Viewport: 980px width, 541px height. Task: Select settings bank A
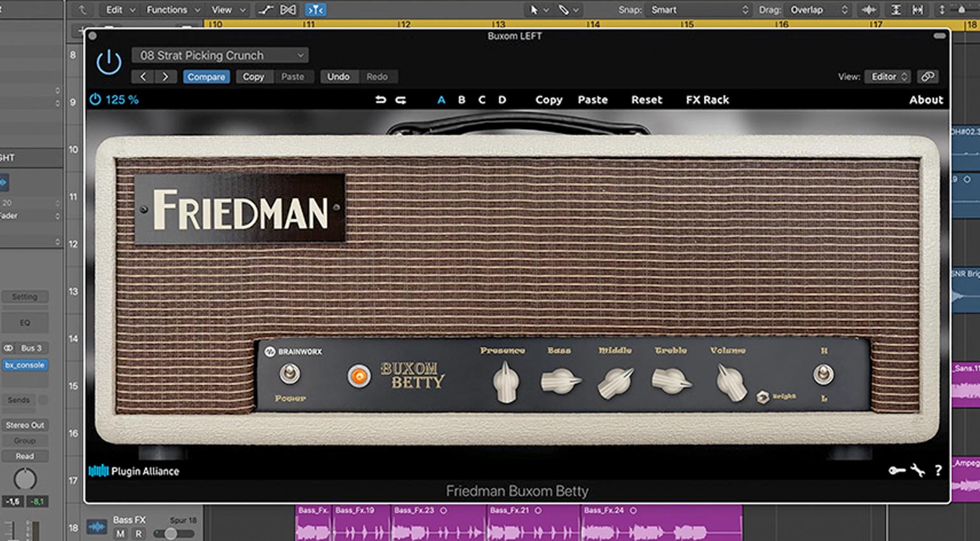click(442, 100)
